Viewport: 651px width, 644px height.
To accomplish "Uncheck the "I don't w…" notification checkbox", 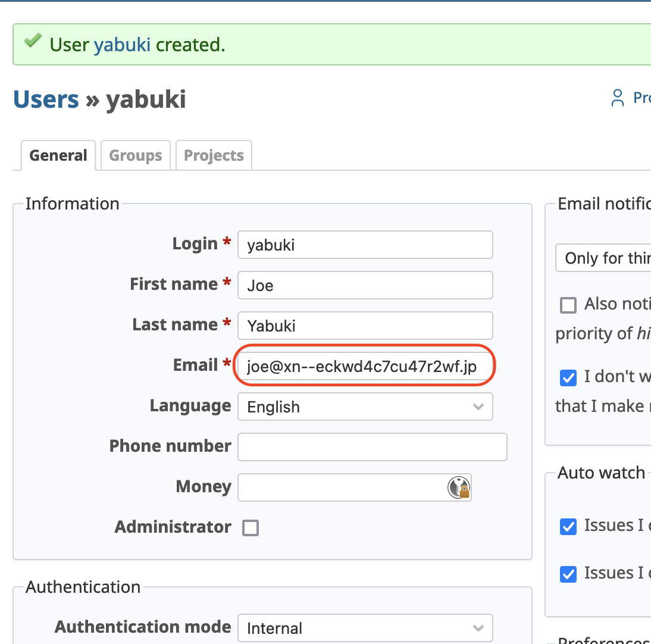I will pyautogui.click(x=568, y=377).
